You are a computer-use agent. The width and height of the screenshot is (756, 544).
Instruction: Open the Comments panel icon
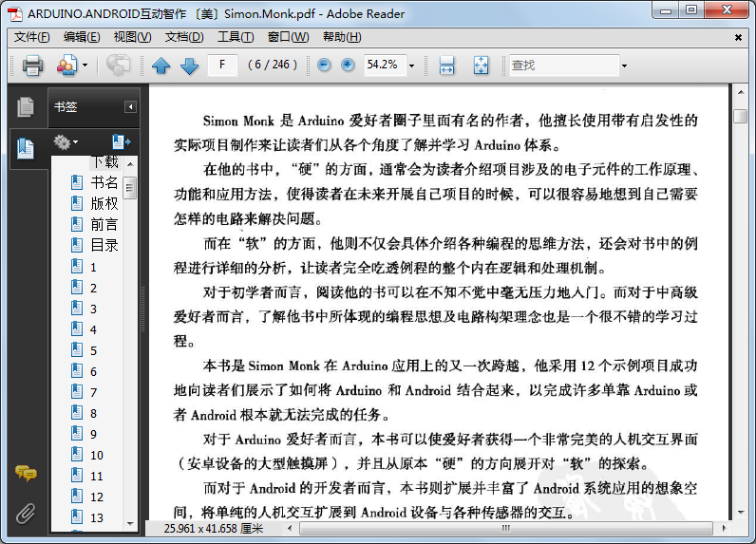pos(26,473)
